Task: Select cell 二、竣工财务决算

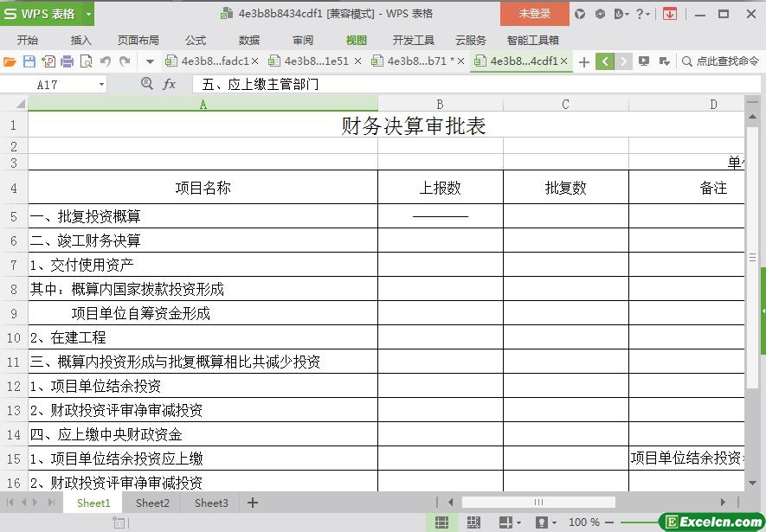Action: click(x=203, y=240)
